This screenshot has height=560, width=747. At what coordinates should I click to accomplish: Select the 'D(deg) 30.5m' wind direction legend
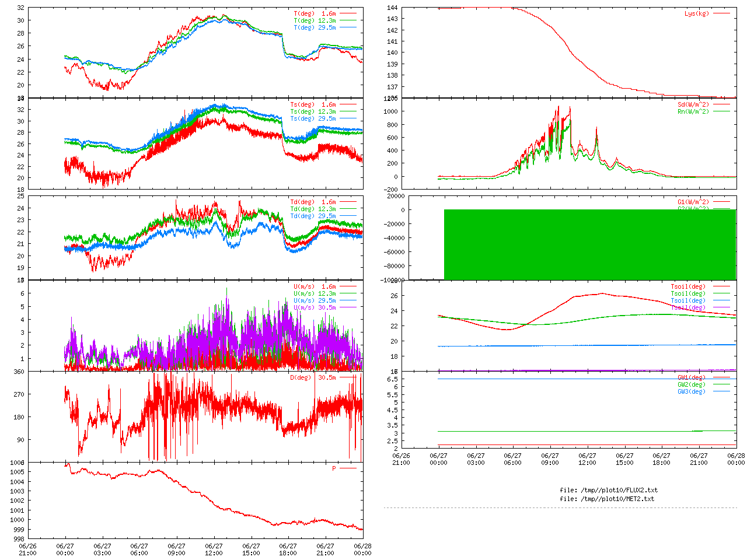click(313, 377)
